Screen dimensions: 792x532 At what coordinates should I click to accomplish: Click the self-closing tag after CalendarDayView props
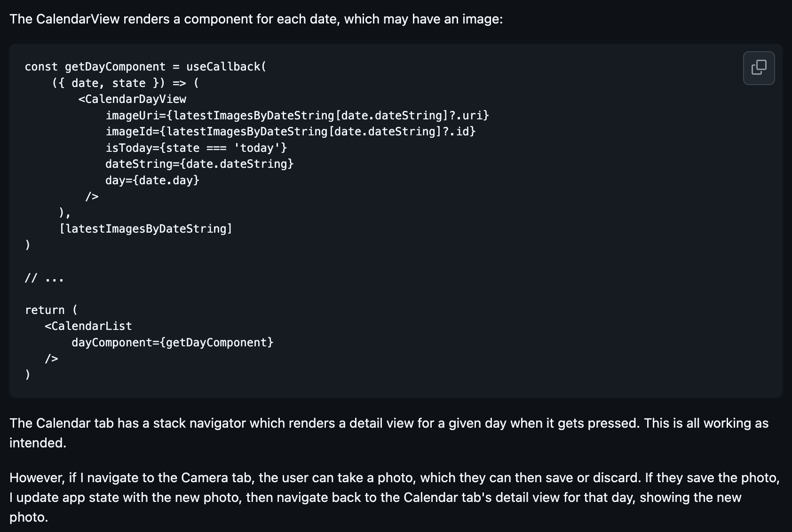(92, 196)
